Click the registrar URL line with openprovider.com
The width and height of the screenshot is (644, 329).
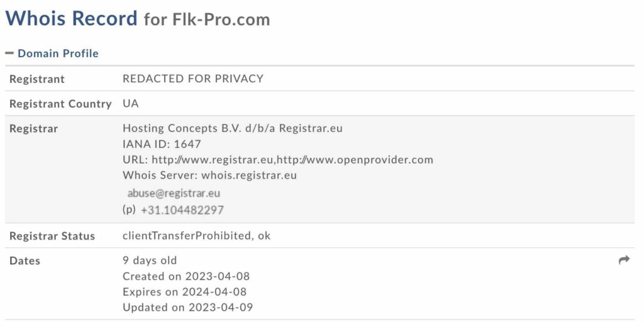pos(277,159)
